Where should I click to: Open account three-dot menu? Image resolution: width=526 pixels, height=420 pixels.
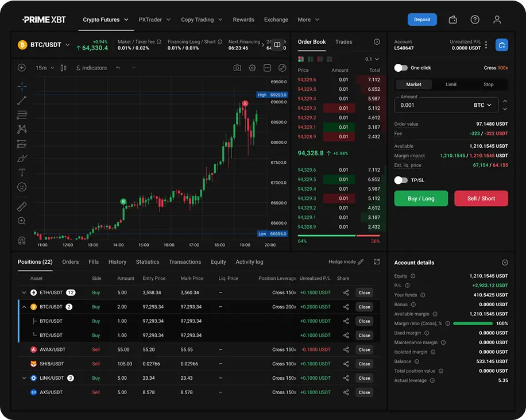pyautogui.click(x=486, y=45)
